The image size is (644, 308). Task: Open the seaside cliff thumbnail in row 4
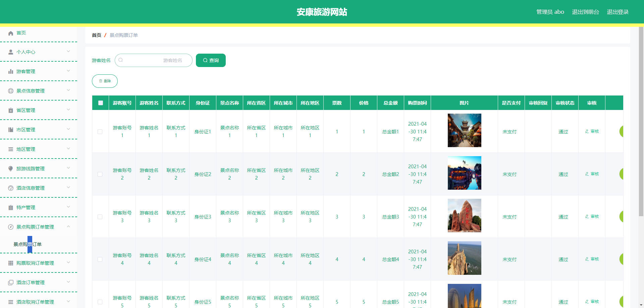coord(464,258)
